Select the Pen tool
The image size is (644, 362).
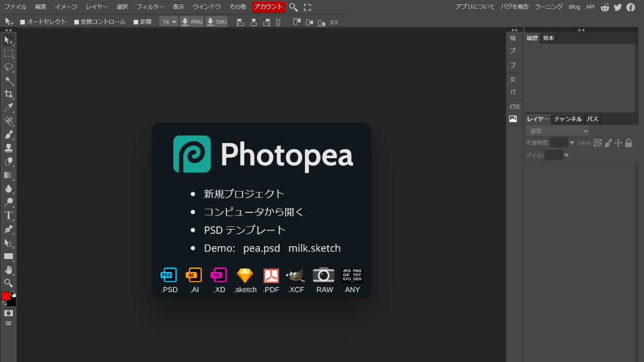(x=9, y=229)
